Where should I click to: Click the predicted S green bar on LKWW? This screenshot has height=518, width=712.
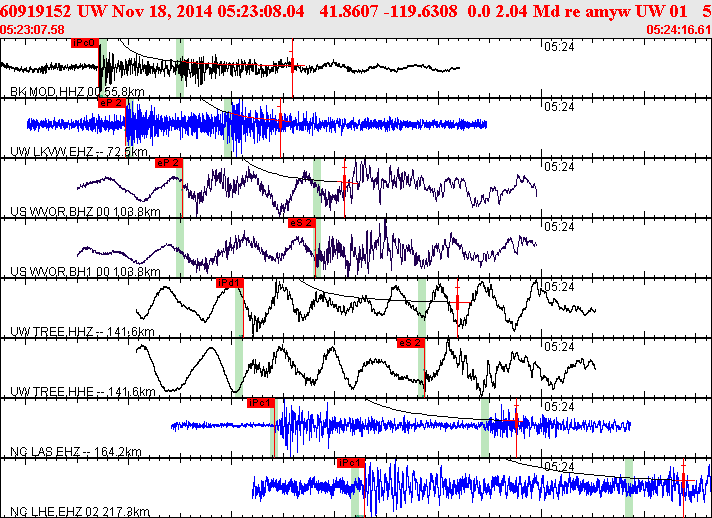pos(228,128)
